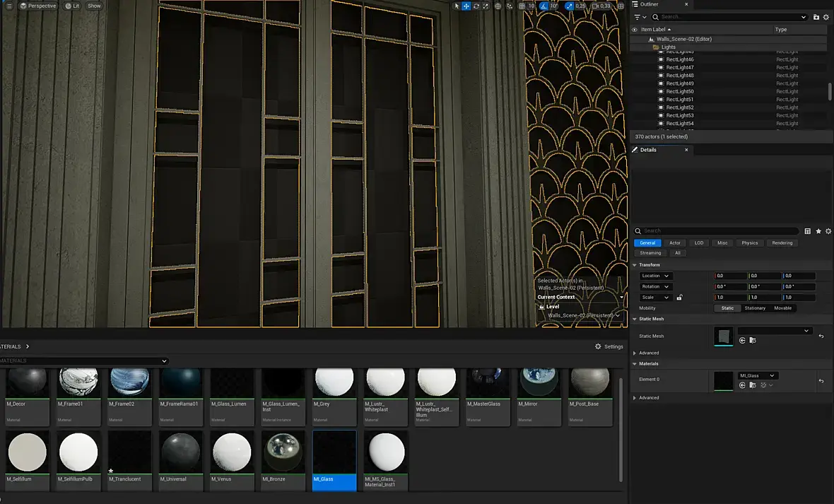Open the viewport hamburger options menu
The image size is (834, 504).
click(8, 6)
